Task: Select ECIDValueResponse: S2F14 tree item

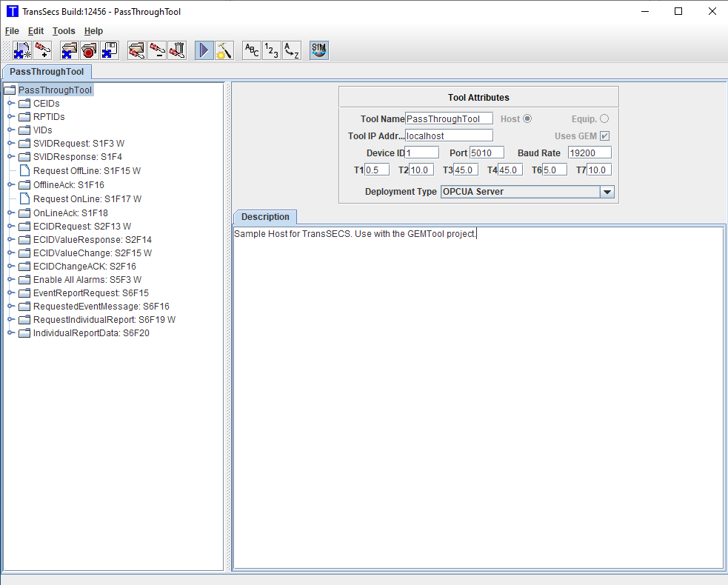Action: (93, 240)
